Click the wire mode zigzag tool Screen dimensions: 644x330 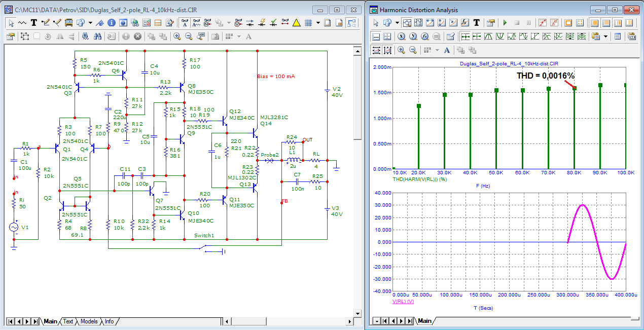pos(22,23)
